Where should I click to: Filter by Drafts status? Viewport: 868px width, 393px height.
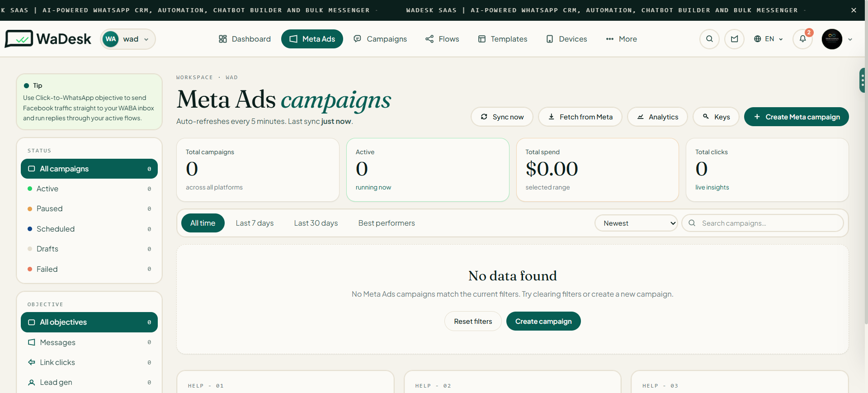89,249
